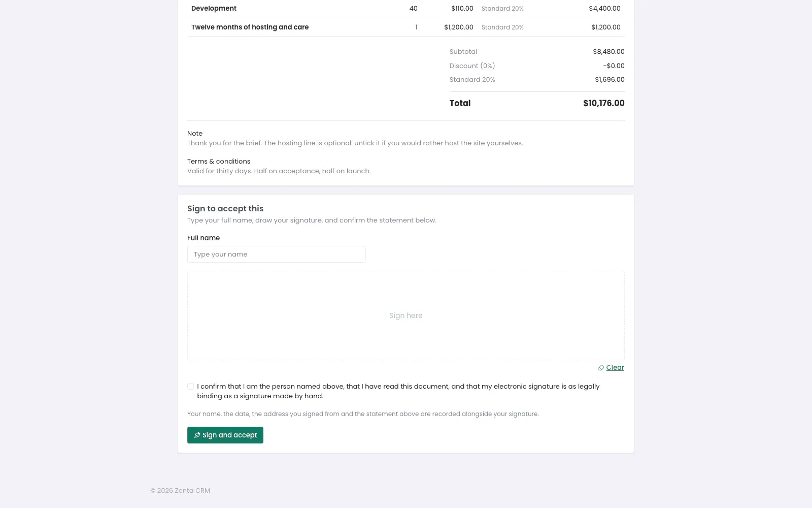Click the hosting quantity 1

point(416,27)
